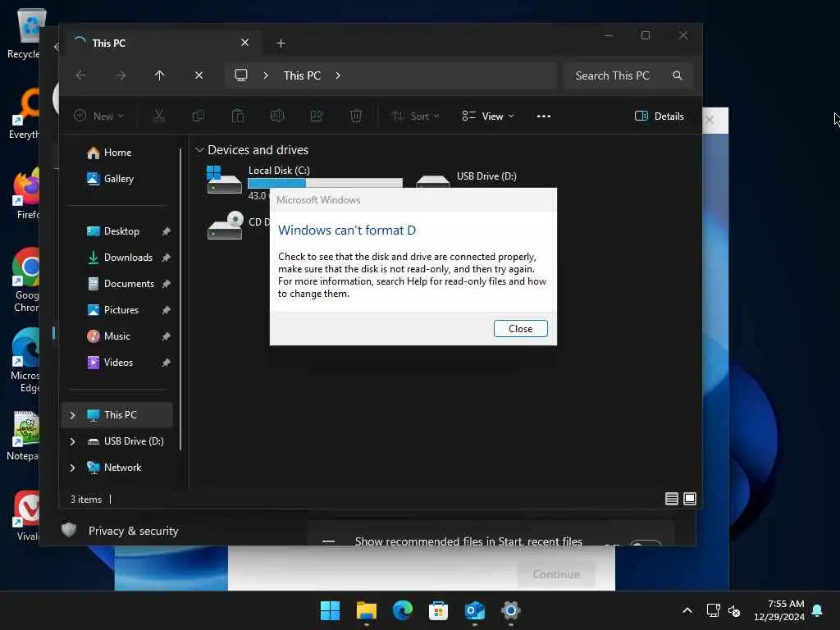
Task: Select Network in the navigation pane
Action: 114,467
